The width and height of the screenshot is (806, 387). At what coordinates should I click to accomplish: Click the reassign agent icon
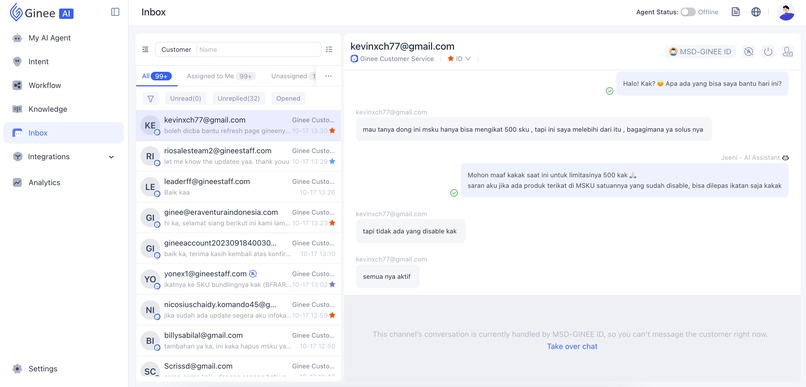coord(787,51)
